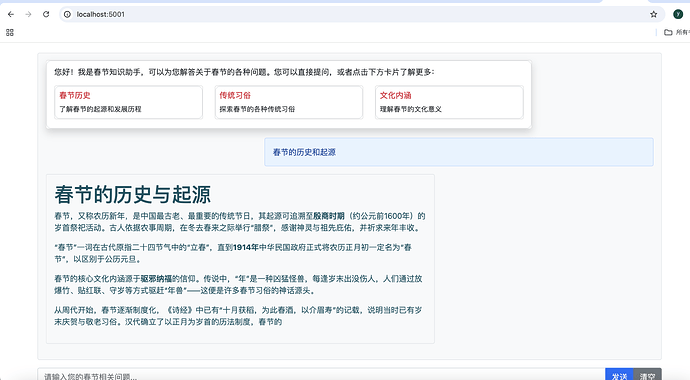Click the 发送 send button
The height and width of the screenshot is (380, 690).
(x=619, y=374)
